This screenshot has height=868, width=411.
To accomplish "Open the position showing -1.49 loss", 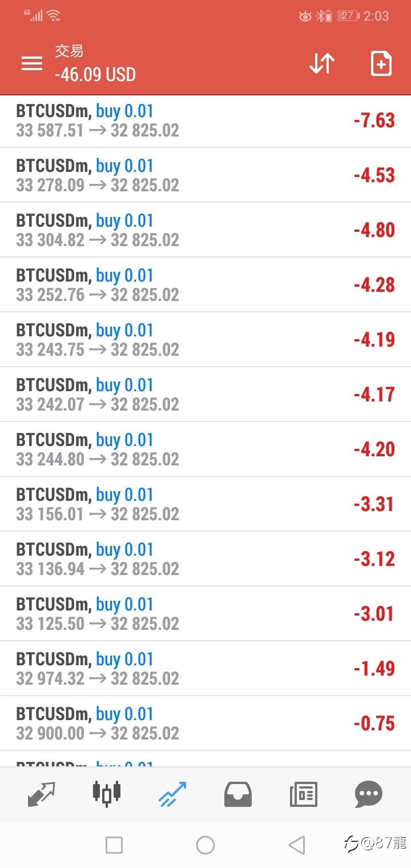I will tap(205, 669).
